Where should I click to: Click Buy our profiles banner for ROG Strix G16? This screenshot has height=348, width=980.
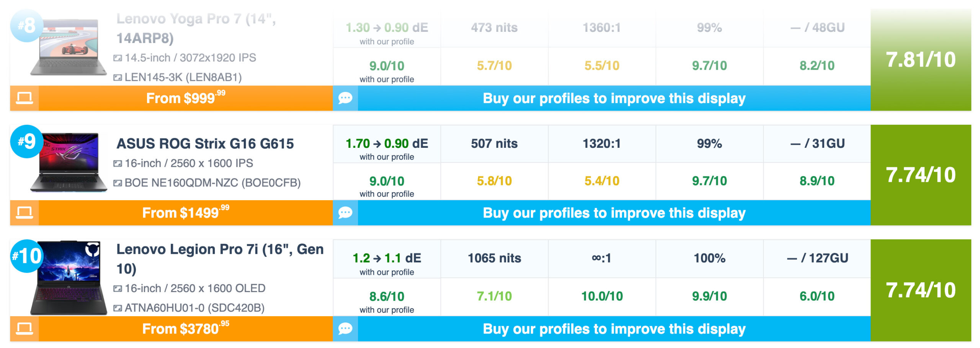614,213
